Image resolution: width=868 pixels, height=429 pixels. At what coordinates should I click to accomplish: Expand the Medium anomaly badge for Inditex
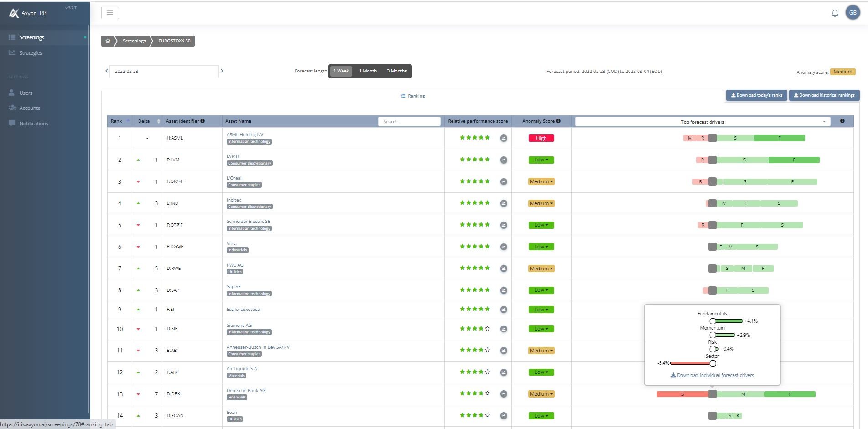541,203
